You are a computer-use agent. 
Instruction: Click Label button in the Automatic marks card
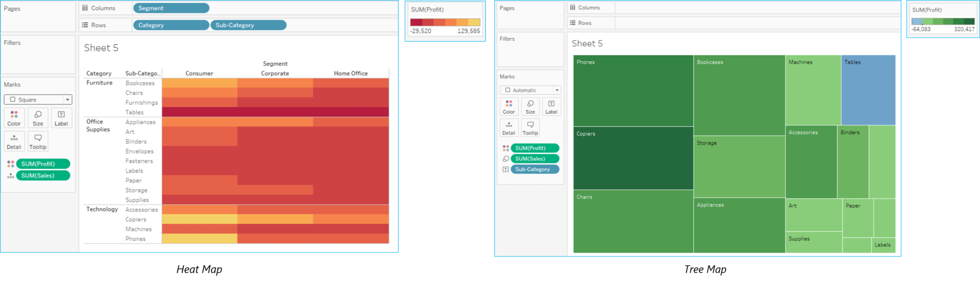(x=551, y=107)
